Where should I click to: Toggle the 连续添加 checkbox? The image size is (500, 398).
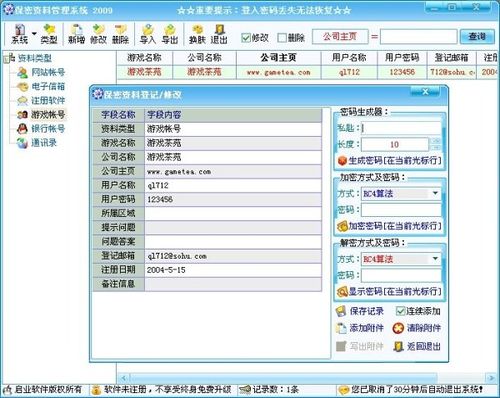[x=400, y=311]
